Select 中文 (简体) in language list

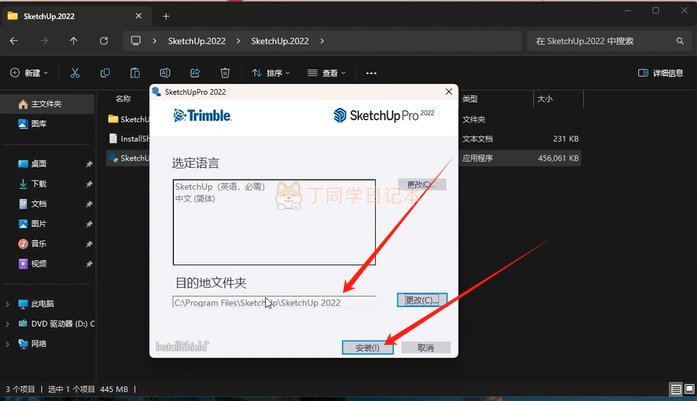[x=195, y=199]
